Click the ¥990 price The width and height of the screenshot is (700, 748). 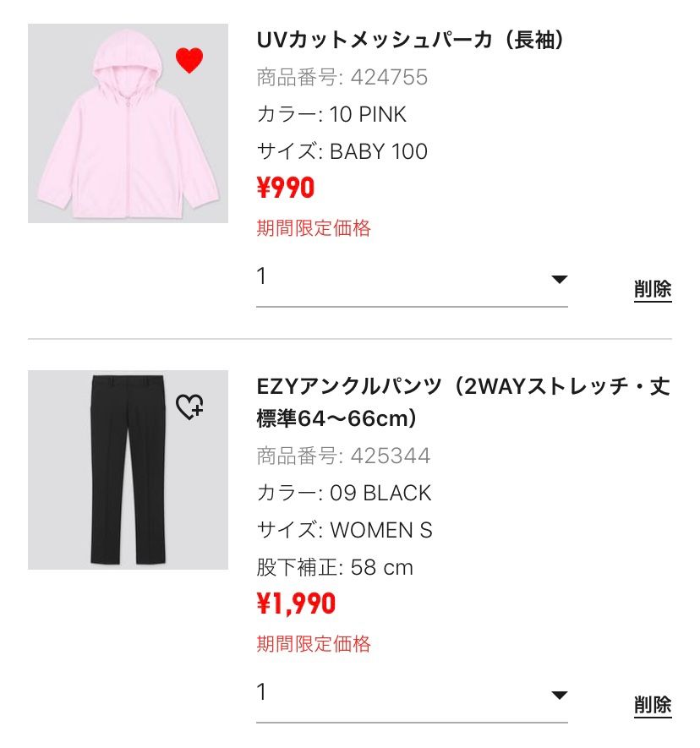(286, 188)
